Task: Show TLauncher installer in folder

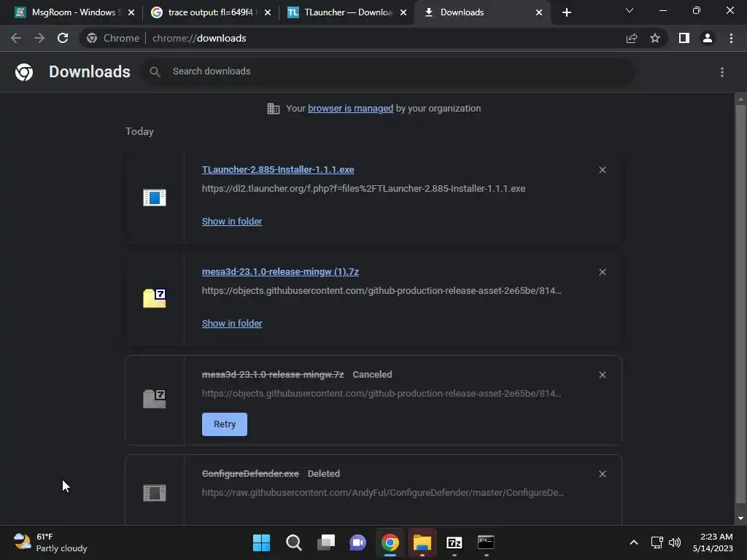Action: click(232, 222)
